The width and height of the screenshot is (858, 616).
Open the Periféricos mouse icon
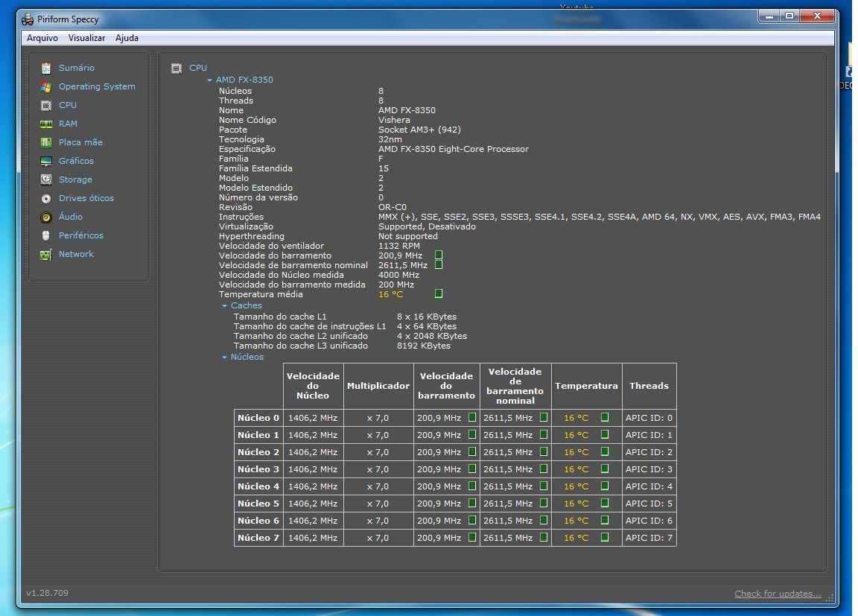point(46,236)
